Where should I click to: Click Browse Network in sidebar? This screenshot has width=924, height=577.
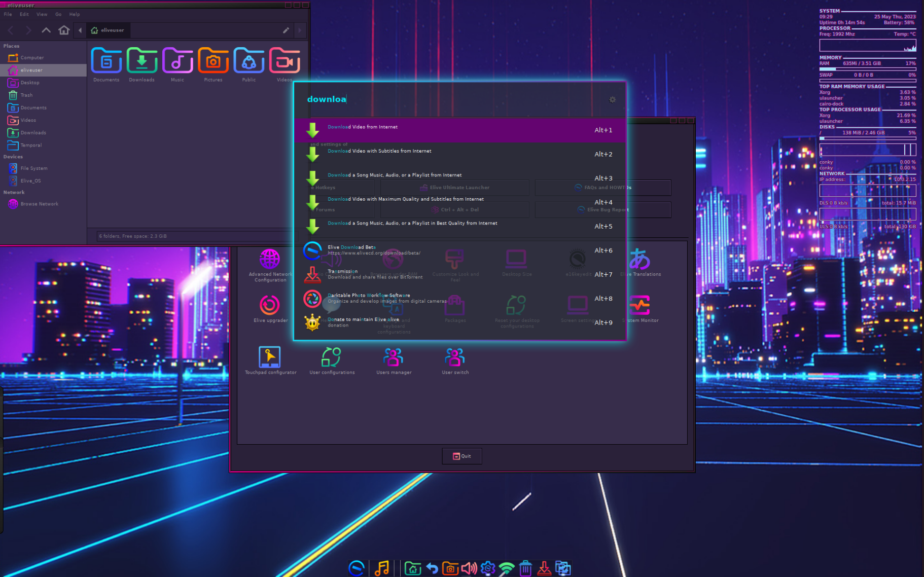[x=43, y=204]
